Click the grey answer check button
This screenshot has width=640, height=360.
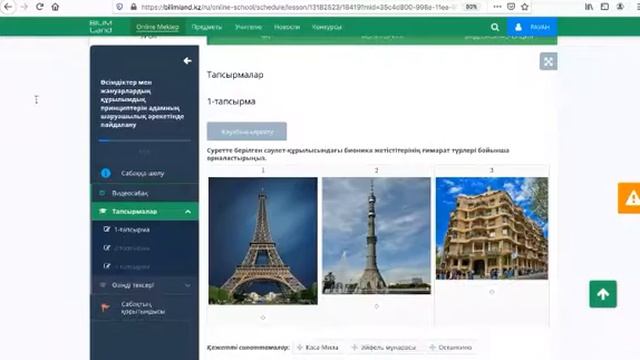(247, 131)
